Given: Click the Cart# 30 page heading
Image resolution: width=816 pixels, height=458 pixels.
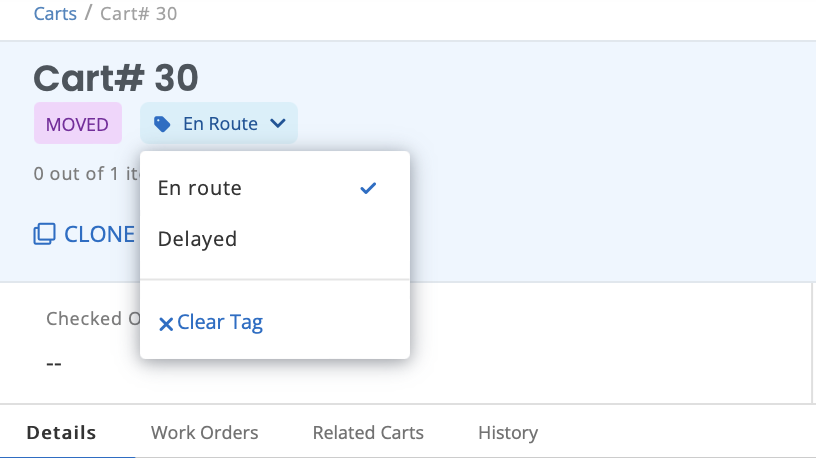Looking at the screenshot, I should click(116, 78).
